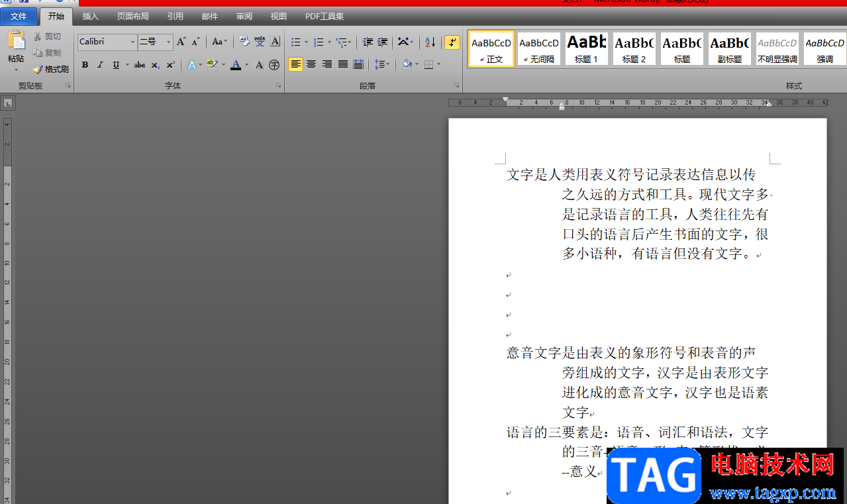Toggle Strikethrough formatting

point(140,65)
